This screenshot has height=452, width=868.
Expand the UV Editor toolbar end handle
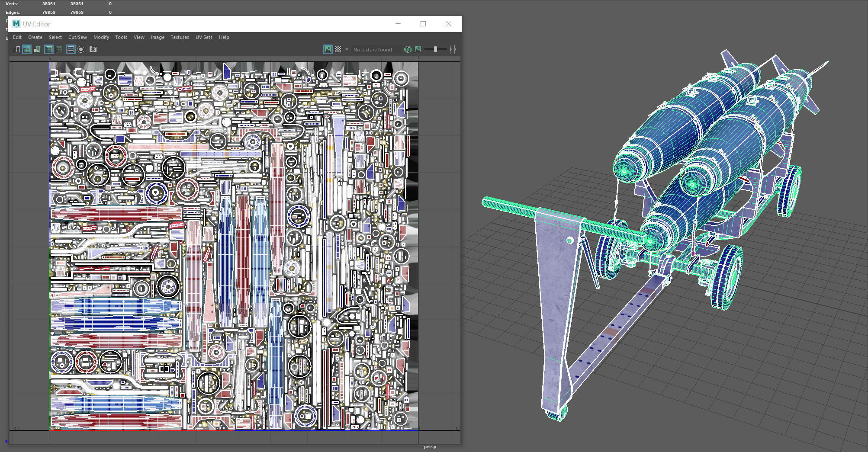click(x=453, y=49)
